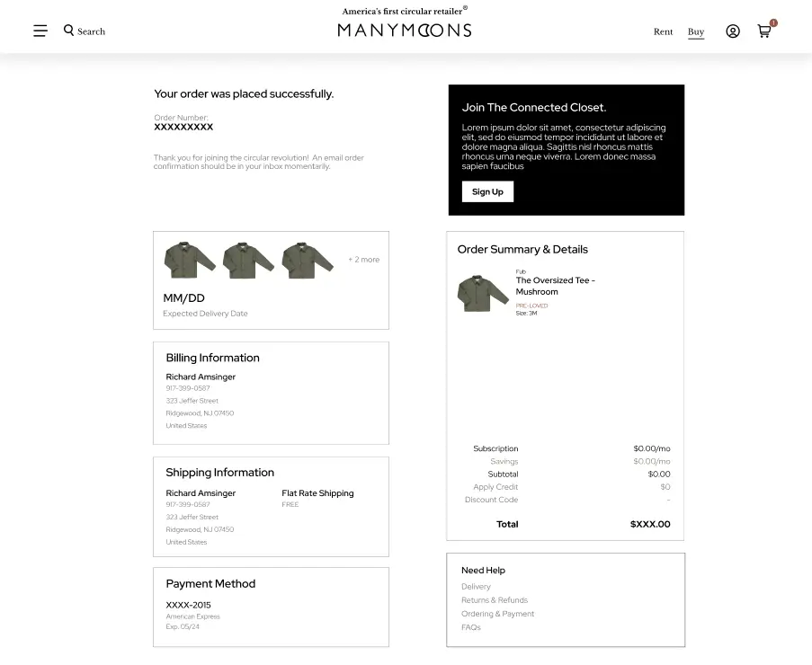The image size is (812, 665).
Task: Click the Search magnifier icon
Action: coord(69,31)
